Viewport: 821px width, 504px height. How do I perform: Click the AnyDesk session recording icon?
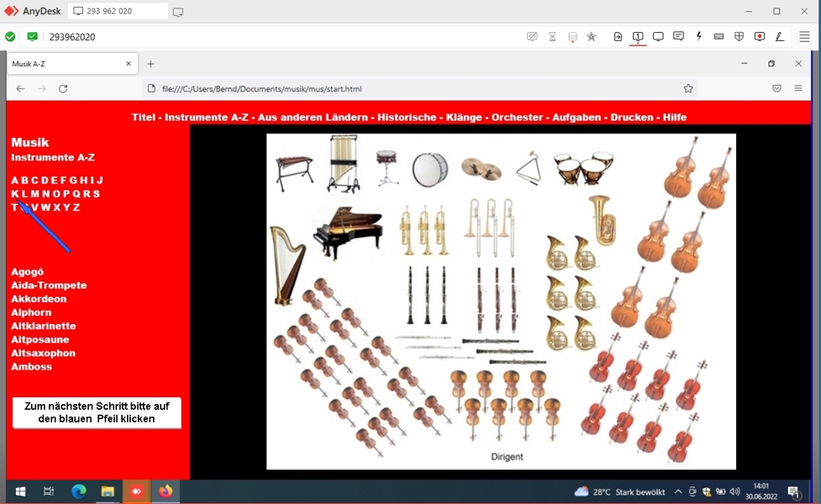coord(759,37)
